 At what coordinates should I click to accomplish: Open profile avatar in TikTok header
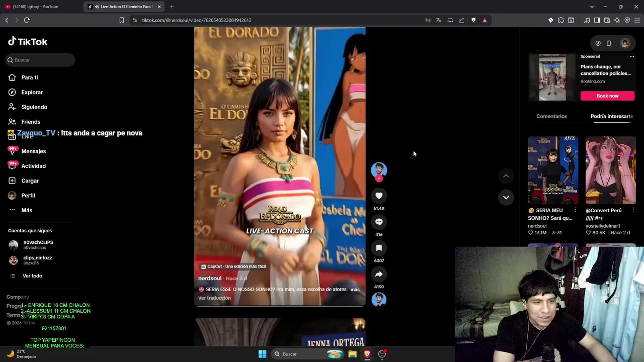(x=625, y=43)
